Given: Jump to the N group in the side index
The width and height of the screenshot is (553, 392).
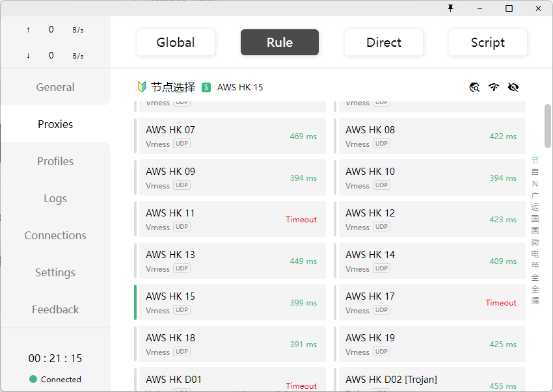Looking at the screenshot, I should coord(535,184).
